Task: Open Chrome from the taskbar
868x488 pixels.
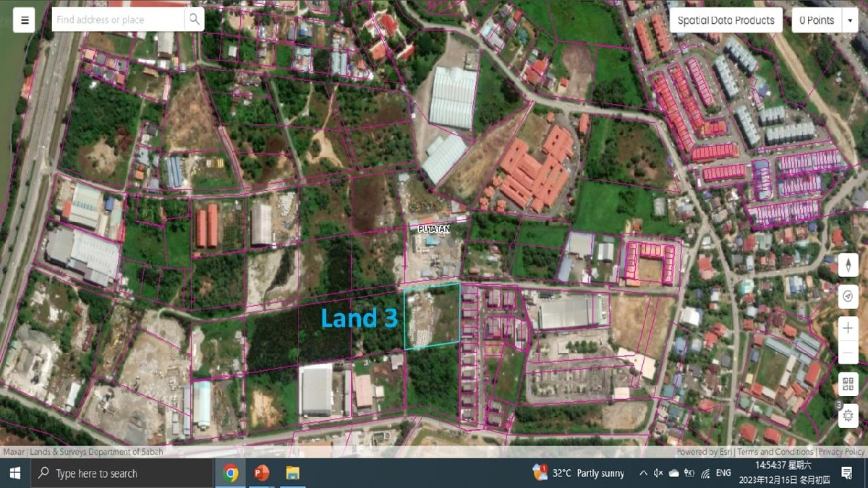Action: [231, 474]
